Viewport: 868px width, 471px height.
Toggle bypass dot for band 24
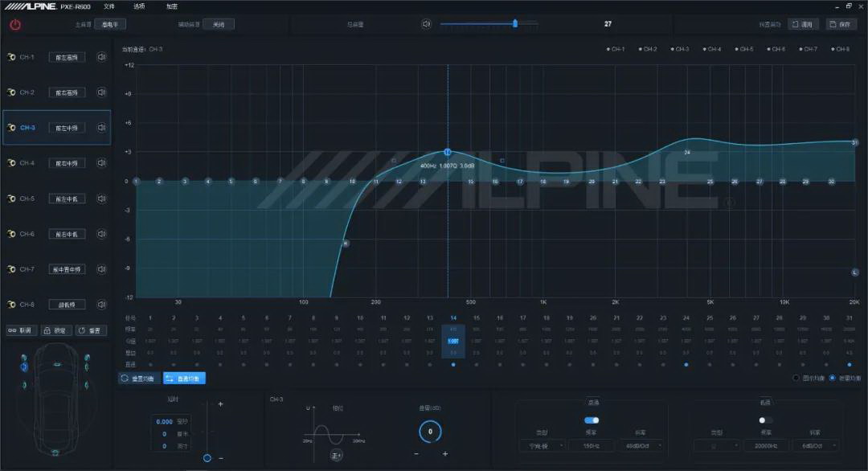(686, 365)
